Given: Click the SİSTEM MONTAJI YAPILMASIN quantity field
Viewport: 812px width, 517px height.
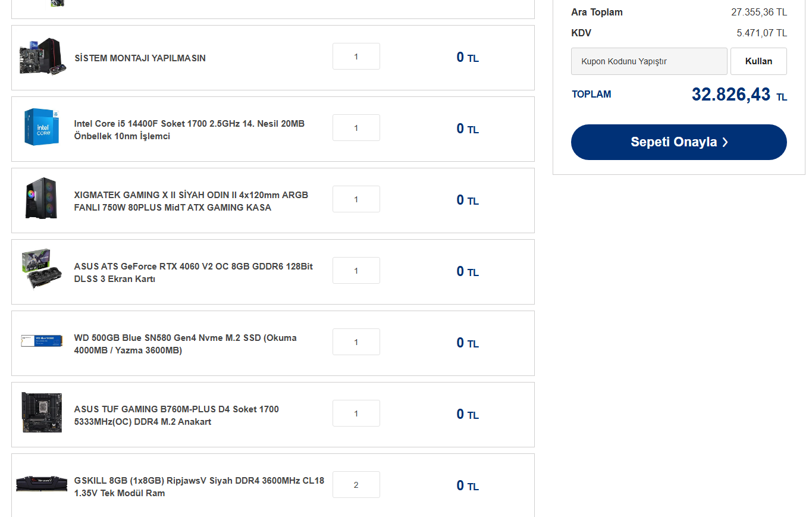Looking at the screenshot, I should click(x=356, y=57).
